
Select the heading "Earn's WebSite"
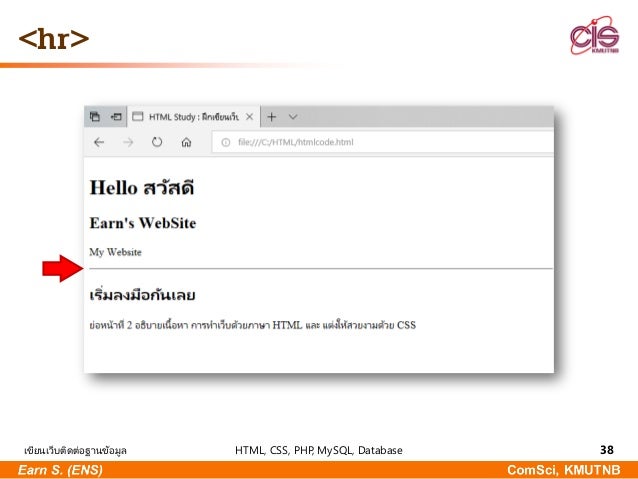coord(143,223)
